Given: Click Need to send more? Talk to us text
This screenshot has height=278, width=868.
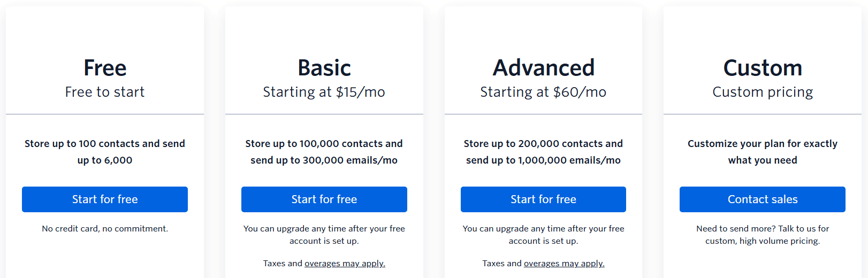Looking at the screenshot, I should 763,235.
